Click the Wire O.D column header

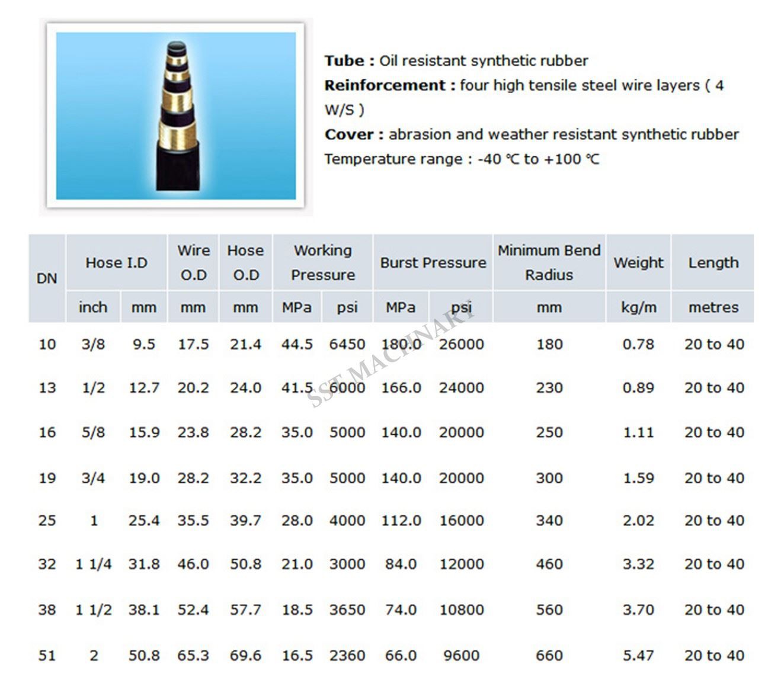(193, 262)
